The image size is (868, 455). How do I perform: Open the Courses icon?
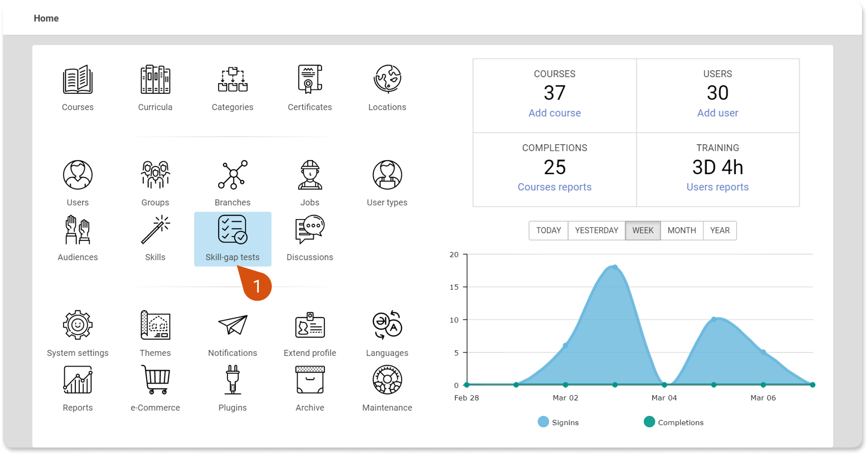[x=78, y=79]
